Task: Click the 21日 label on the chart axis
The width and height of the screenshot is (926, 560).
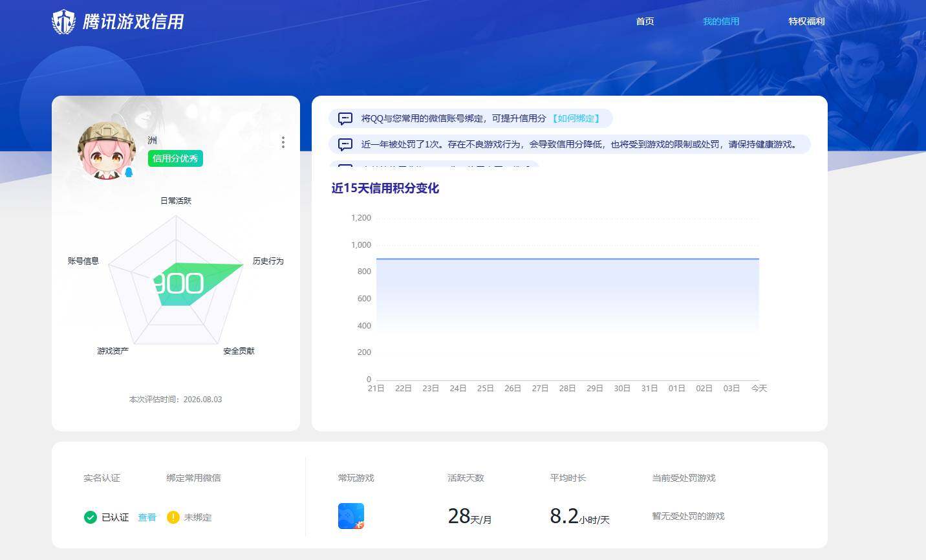Action: click(x=376, y=388)
